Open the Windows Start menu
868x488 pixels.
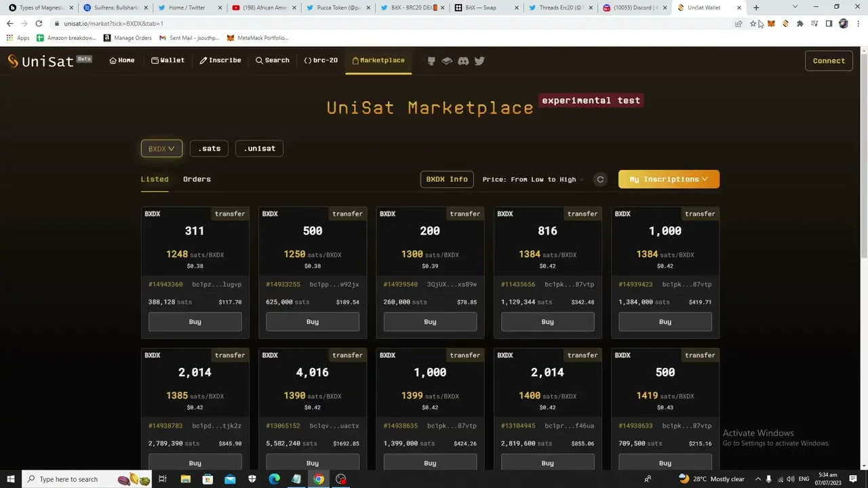pyautogui.click(x=11, y=479)
